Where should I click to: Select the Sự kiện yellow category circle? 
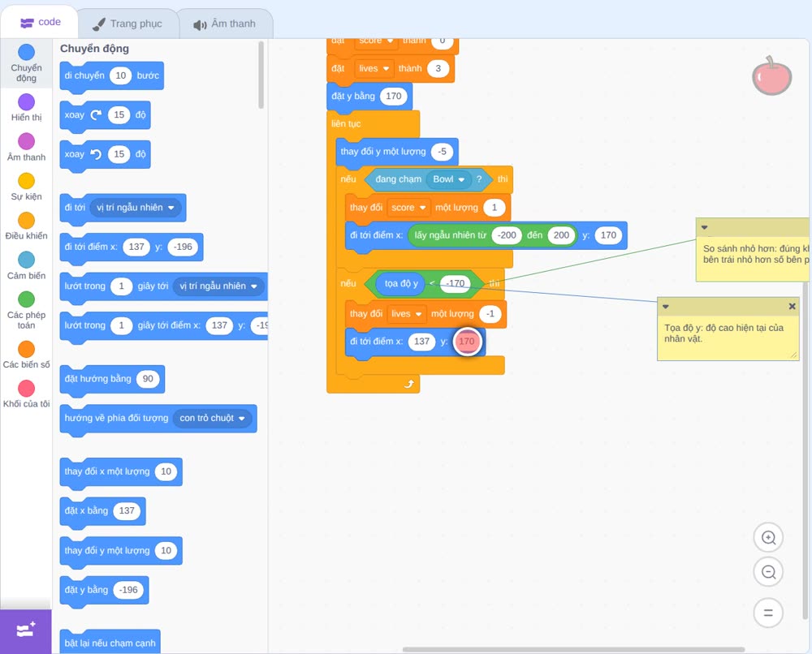click(27, 181)
